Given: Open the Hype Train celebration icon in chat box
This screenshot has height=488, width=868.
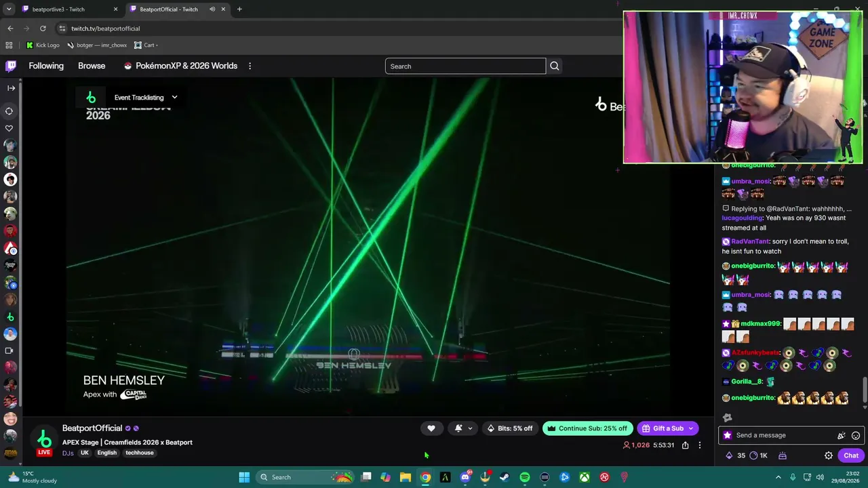Looking at the screenshot, I should coord(842,435).
